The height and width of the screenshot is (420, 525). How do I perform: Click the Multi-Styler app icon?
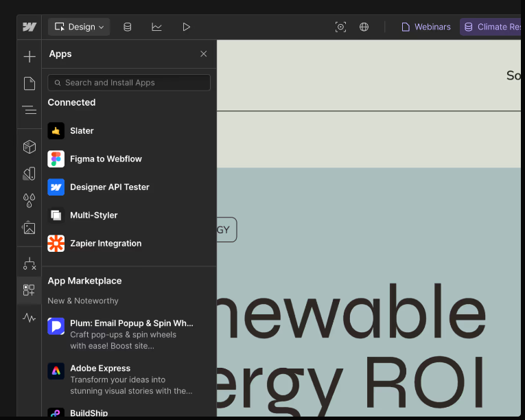coord(56,215)
